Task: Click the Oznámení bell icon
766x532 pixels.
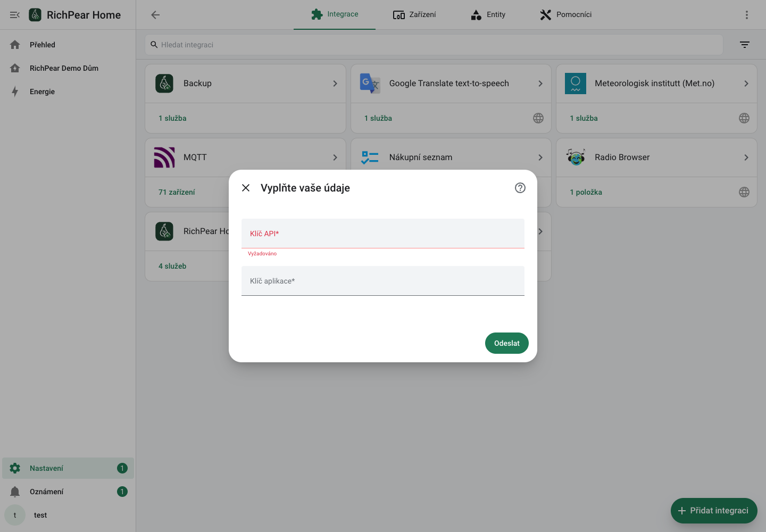Action: click(15, 492)
